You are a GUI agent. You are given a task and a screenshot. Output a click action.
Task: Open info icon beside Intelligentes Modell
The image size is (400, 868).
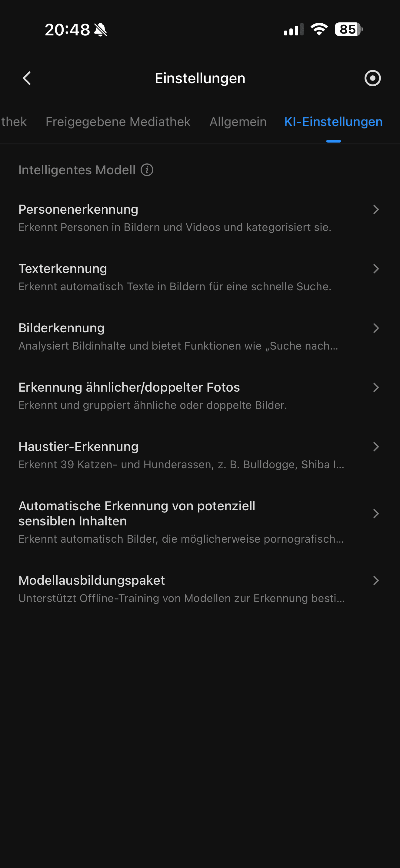[x=147, y=170]
